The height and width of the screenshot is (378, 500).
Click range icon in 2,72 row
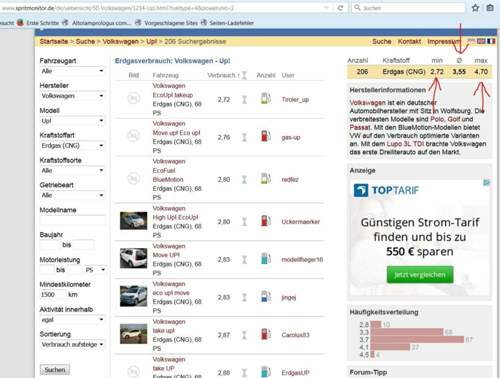pyautogui.click(x=244, y=99)
